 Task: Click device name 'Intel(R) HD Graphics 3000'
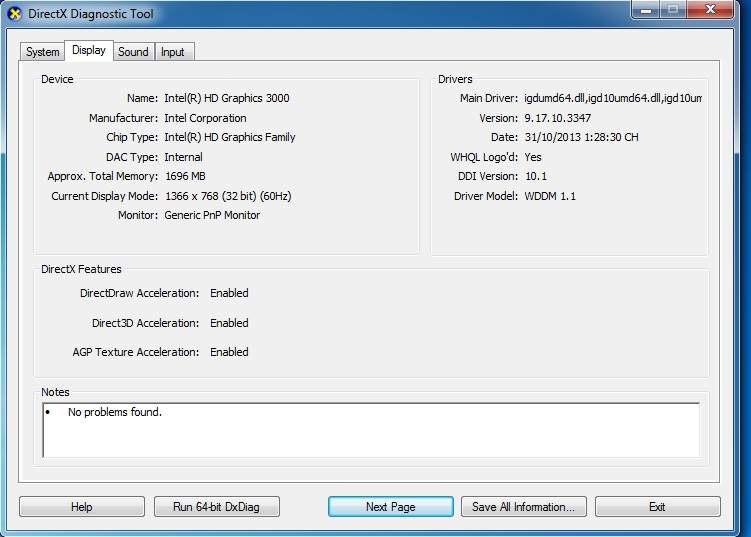coord(227,98)
